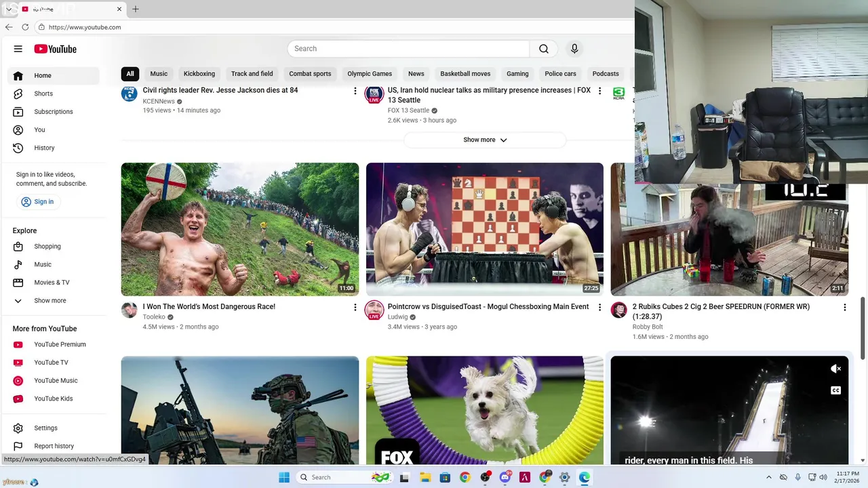The image size is (868, 488).
Task: Open Pointcrow vs DisguisedToast video title
Action: 488,306
